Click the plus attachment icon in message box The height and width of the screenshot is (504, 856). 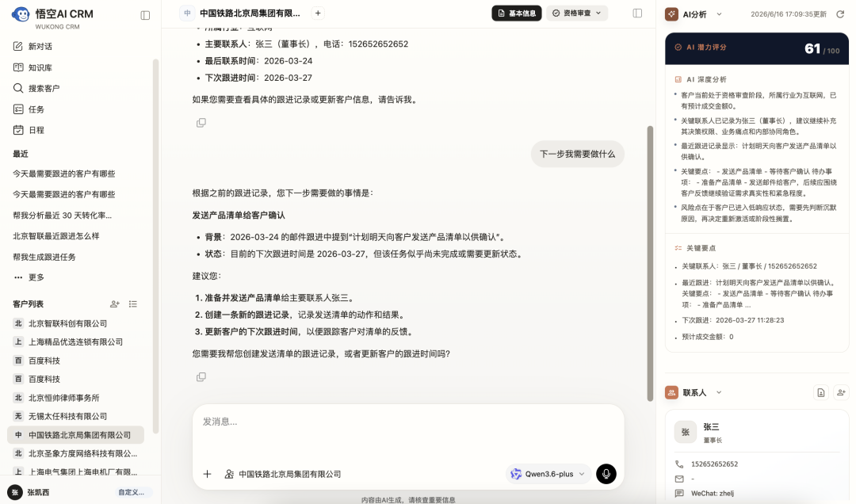[208, 474]
